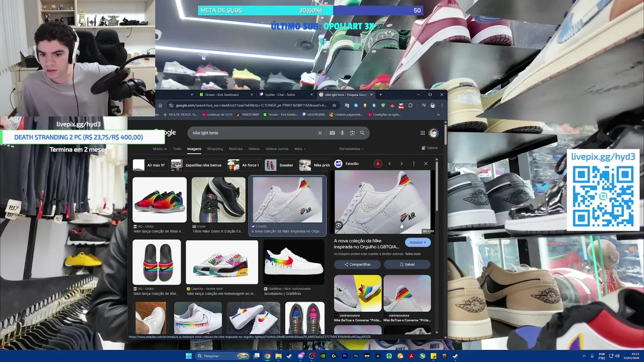
Task: Click the Saiba mais copyright link
Action: [x=413, y=254]
